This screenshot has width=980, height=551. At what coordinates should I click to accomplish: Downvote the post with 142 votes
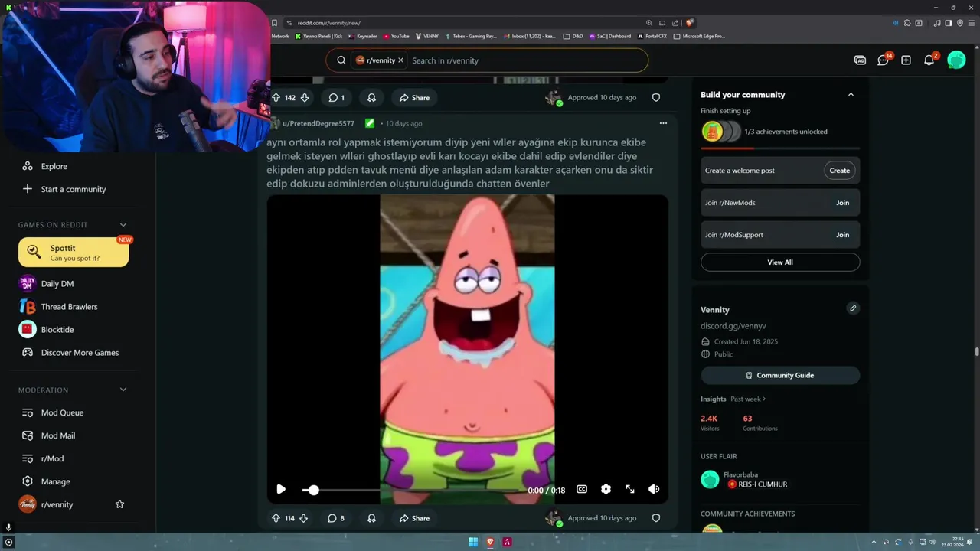pyautogui.click(x=305, y=98)
